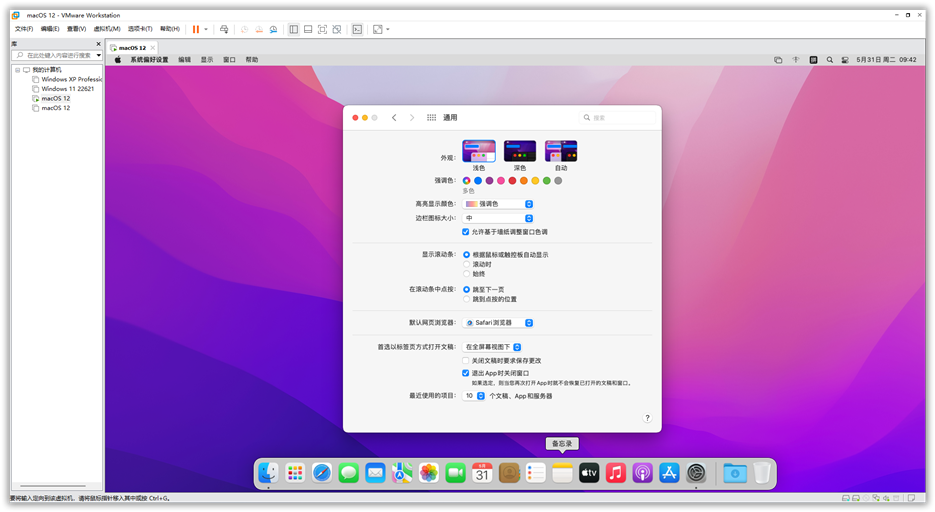Select always show scroll bars radio

(x=466, y=274)
